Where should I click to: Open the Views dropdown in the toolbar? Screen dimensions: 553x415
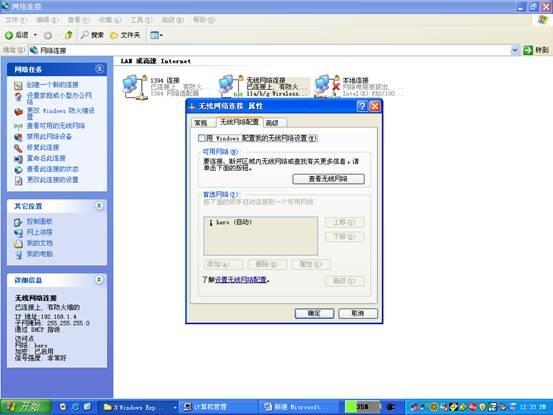(156, 35)
